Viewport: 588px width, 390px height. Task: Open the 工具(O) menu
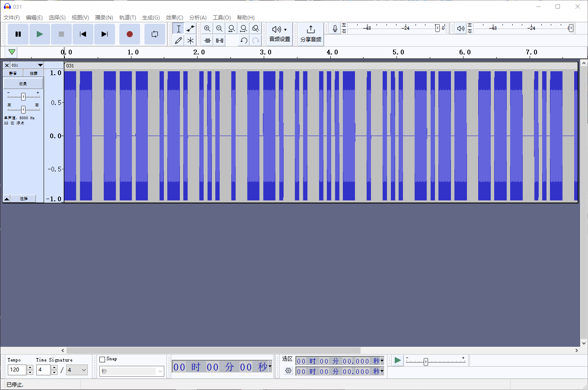(x=222, y=18)
